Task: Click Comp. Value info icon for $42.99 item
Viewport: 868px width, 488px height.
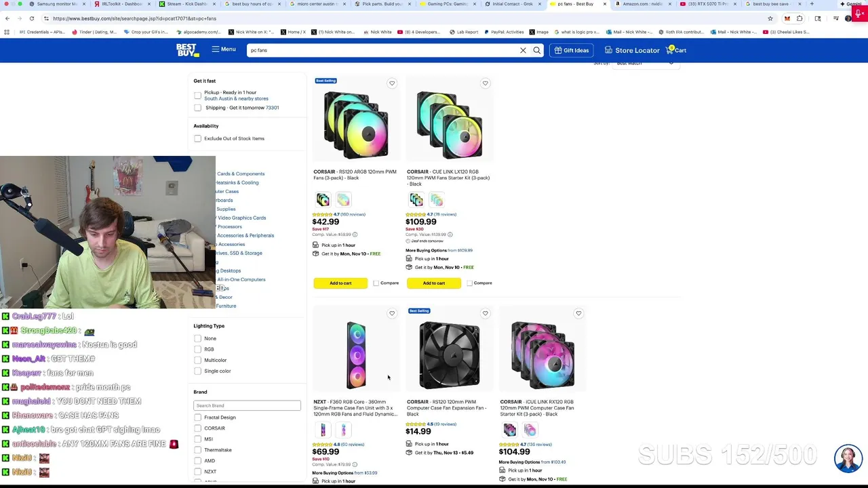Action: click(x=355, y=235)
